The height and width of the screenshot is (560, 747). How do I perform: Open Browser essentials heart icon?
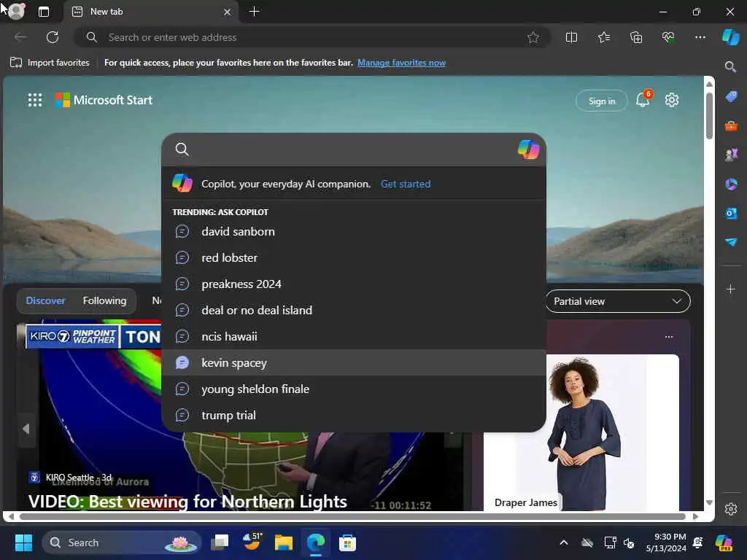point(668,37)
